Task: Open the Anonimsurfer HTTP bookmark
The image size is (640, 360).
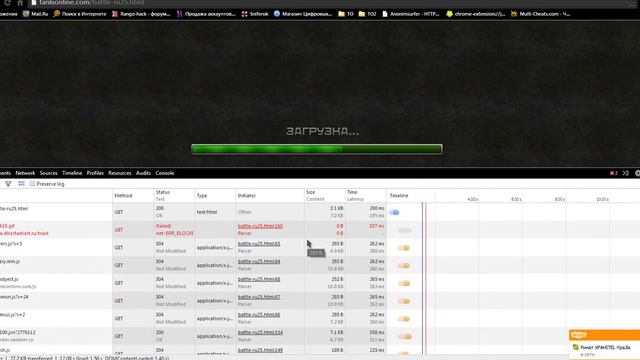Action: click(x=411, y=13)
